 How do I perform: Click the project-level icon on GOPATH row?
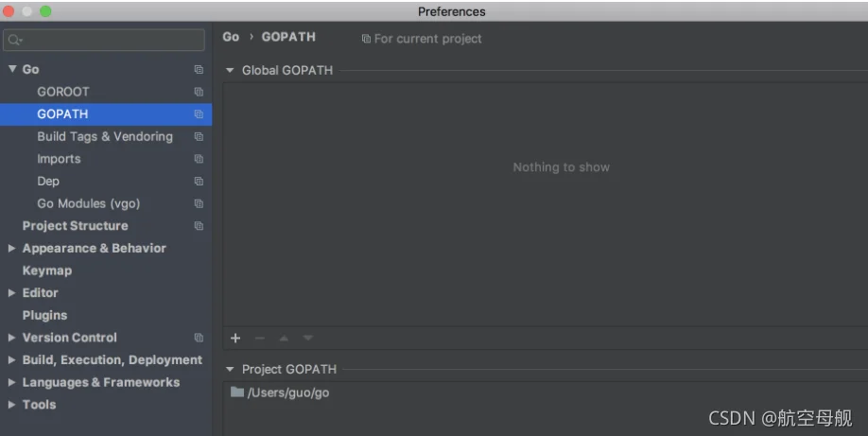click(199, 114)
